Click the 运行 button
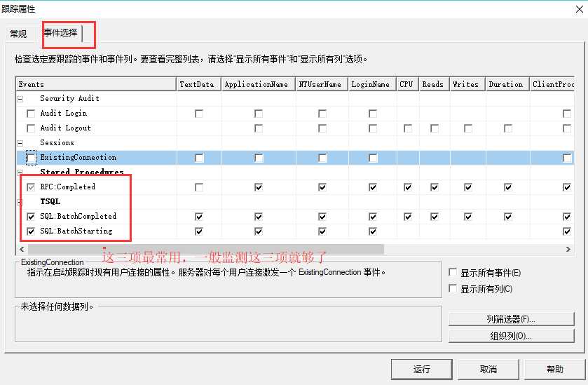 click(x=421, y=370)
